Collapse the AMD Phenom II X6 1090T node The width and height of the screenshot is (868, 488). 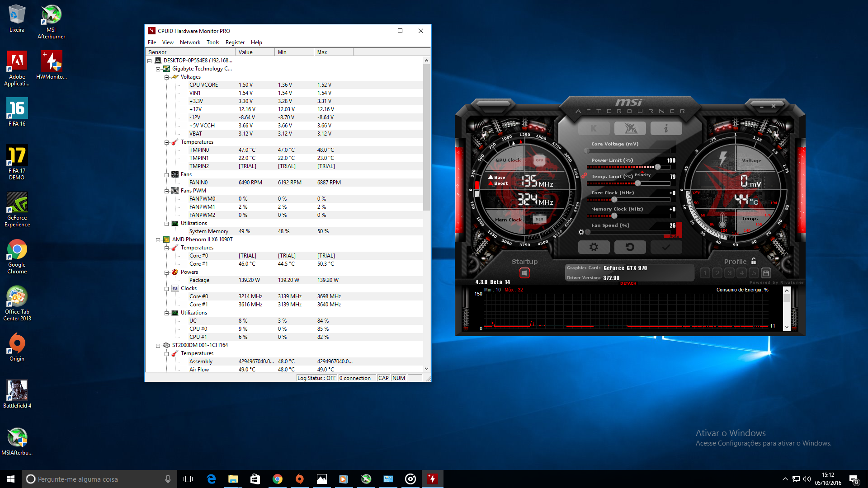(158, 240)
